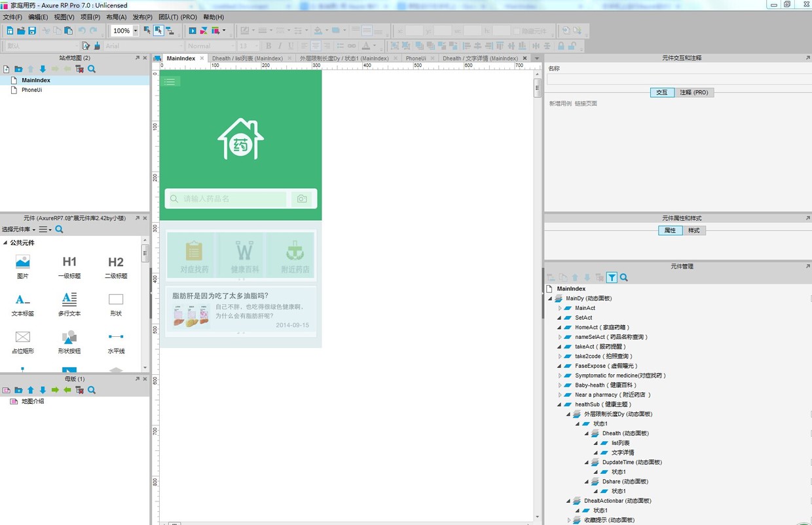Open the publish options dropdown arrow

(x=224, y=31)
